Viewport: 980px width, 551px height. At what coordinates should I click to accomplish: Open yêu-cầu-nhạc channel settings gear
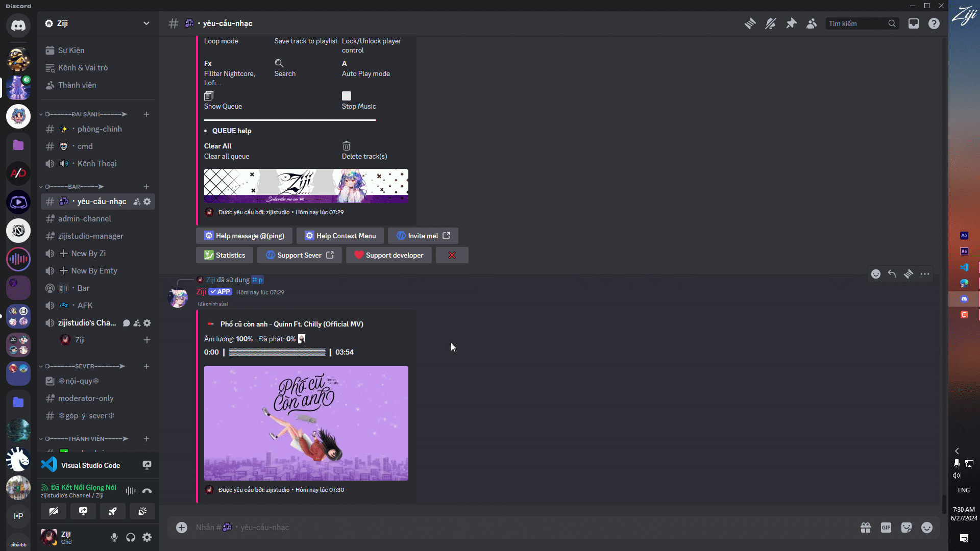click(x=147, y=202)
